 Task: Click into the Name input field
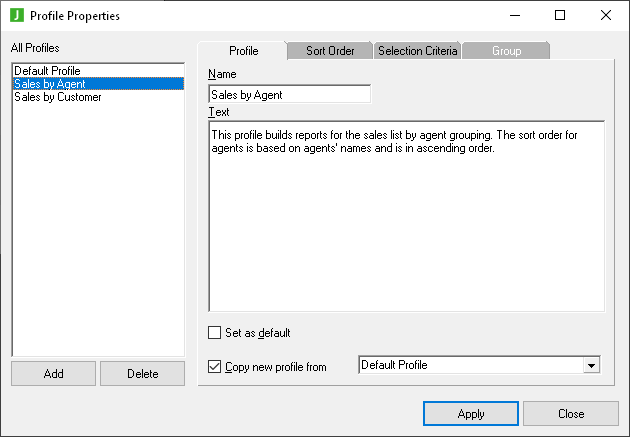point(289,95)
